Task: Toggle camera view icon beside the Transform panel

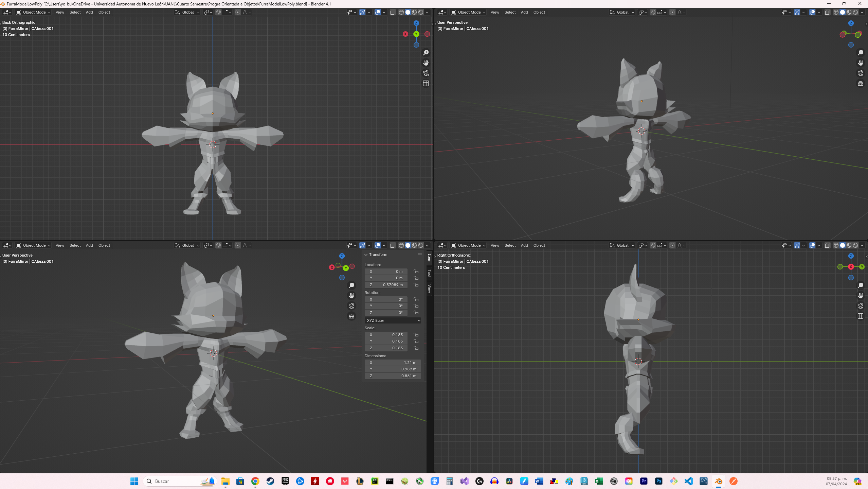Action: pos(351,306)
